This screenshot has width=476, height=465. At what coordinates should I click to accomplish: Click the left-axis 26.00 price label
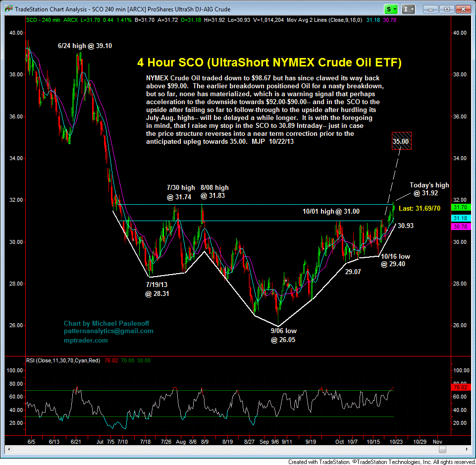[x=16, y=325]
